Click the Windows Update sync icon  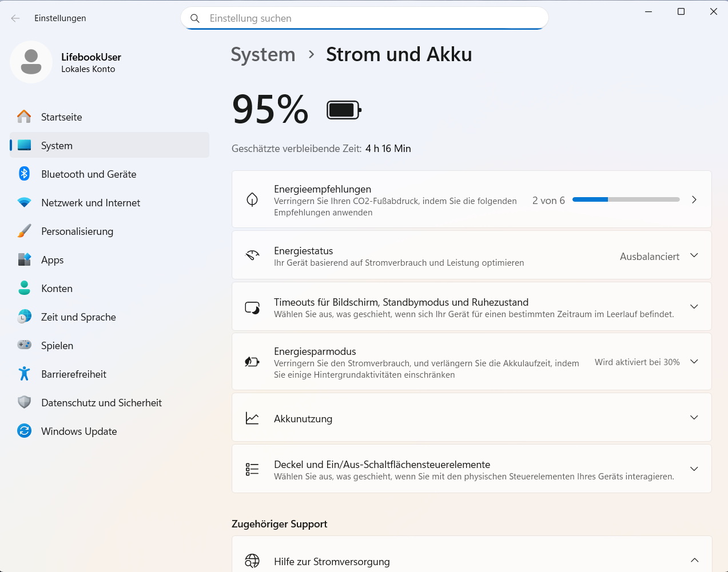point(24,431)
